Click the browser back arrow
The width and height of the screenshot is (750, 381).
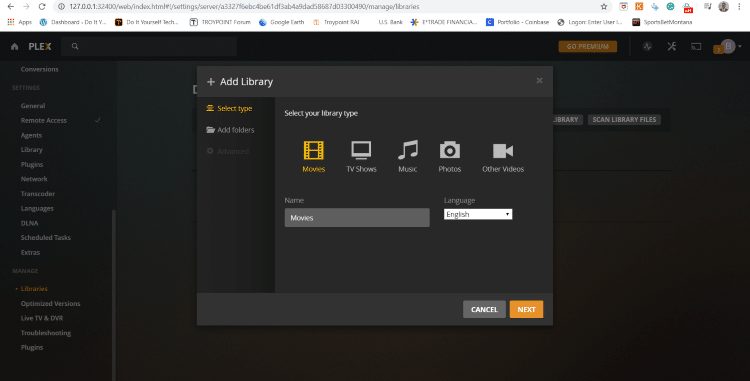[11, 7]
